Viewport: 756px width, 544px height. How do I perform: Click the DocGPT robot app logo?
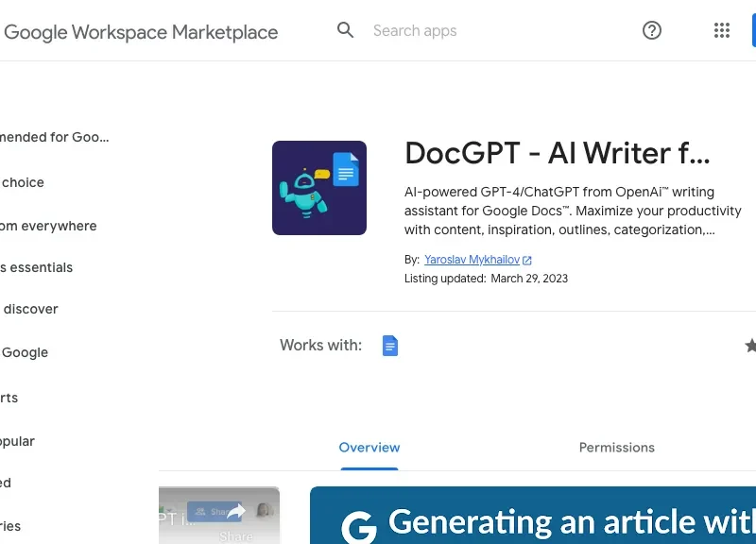[319, 188]
